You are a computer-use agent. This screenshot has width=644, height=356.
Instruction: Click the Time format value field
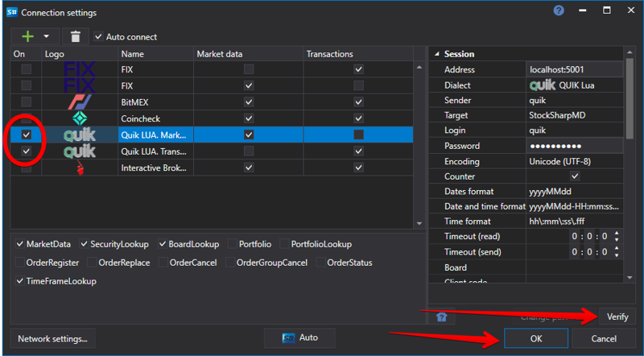click(x=575, y=221)
